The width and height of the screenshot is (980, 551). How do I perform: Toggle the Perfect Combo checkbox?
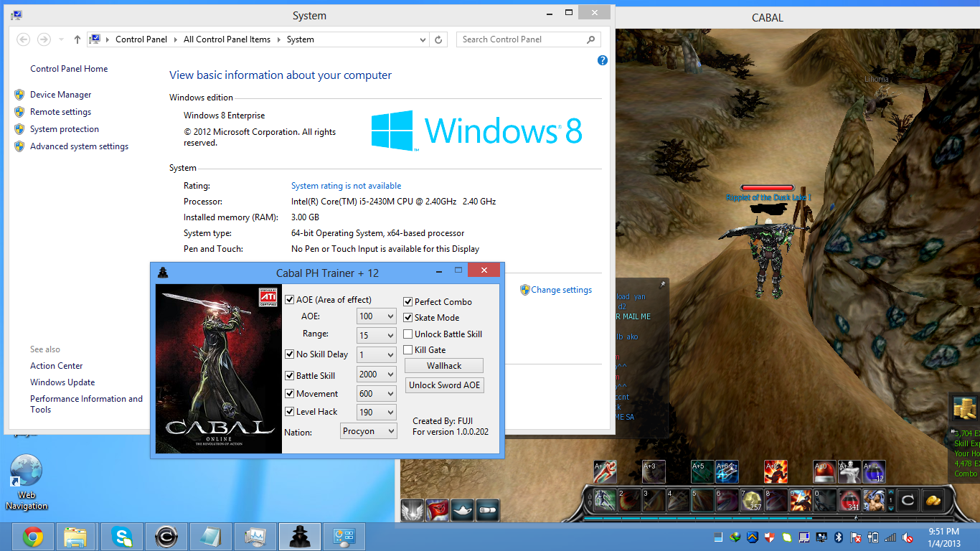tap(408, 302)
